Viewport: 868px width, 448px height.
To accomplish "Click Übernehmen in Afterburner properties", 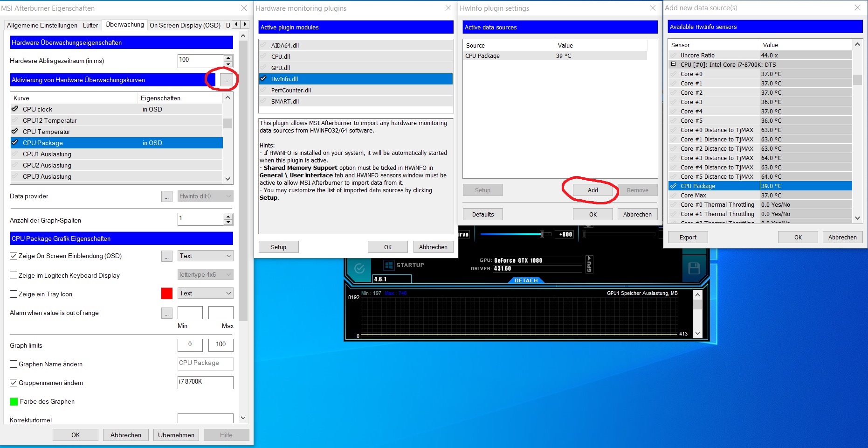I will pyautogui.click(x=176, y=435).
